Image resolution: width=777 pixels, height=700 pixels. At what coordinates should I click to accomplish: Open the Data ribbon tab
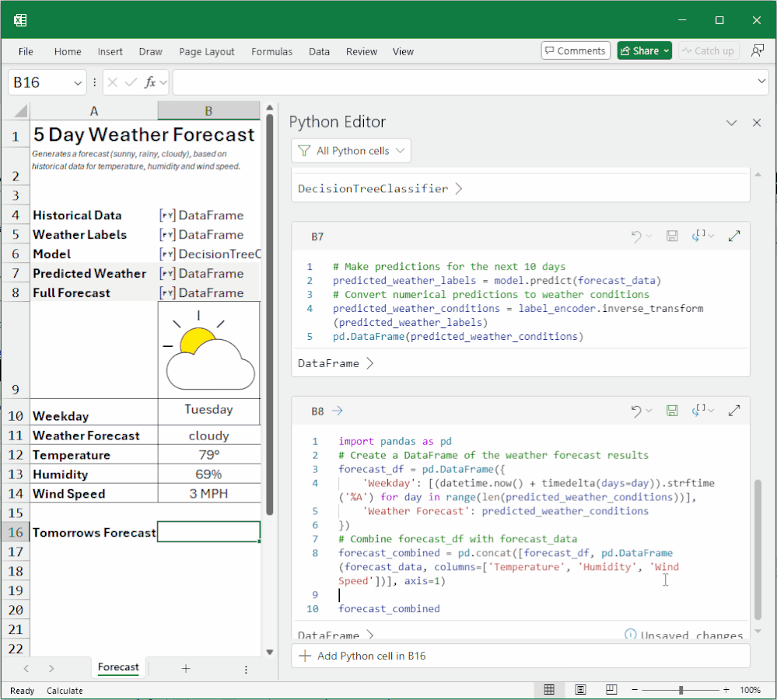tap(319, 51)
